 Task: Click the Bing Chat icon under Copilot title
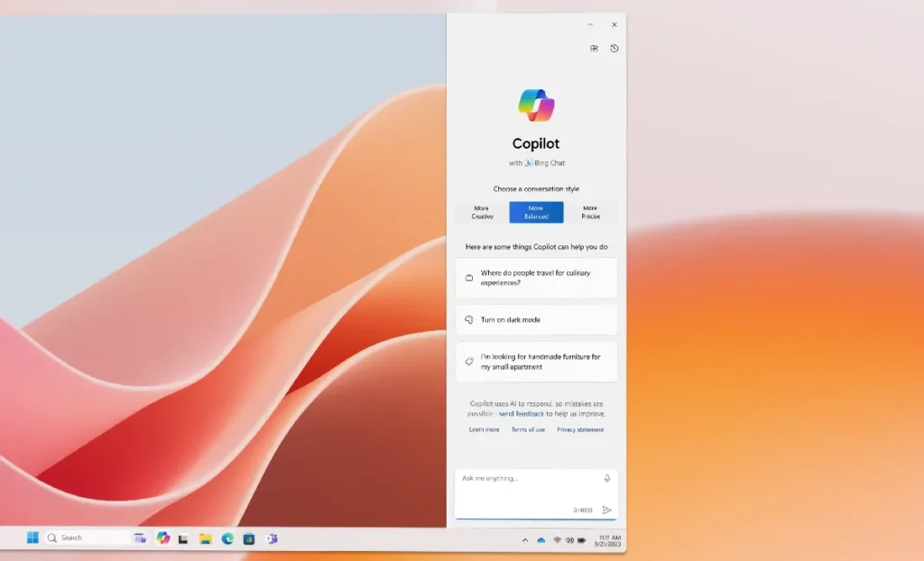[x=529, y=163]
